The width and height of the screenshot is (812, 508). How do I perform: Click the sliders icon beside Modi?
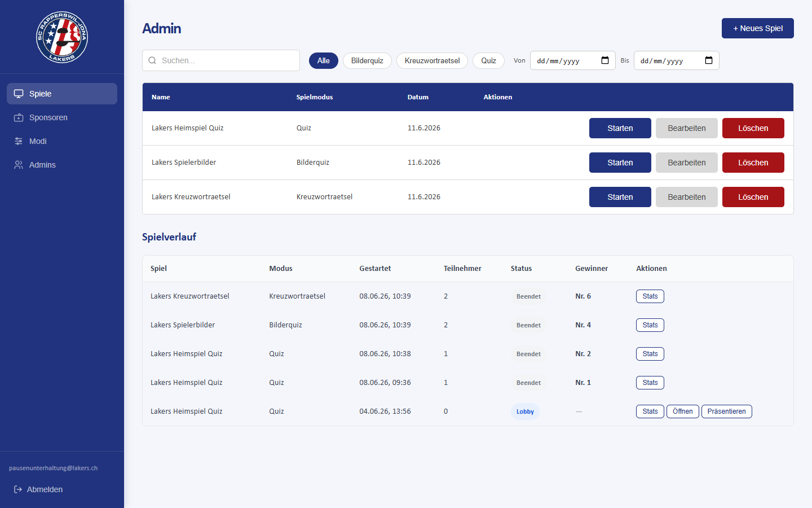[19, 141]
